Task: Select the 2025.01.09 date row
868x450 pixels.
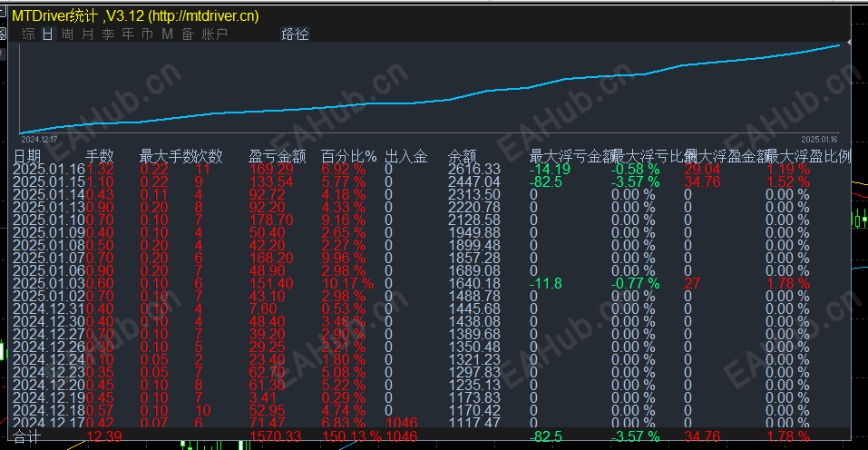Action: [49, 233]
